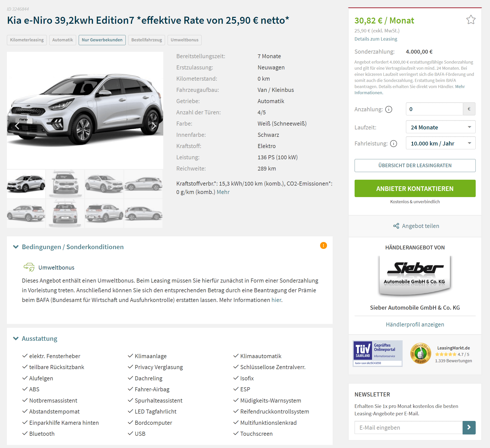This screenshot has width=490, height=448.
Task: Select thumbnail with front view of car
Action: tap(65, 184)
